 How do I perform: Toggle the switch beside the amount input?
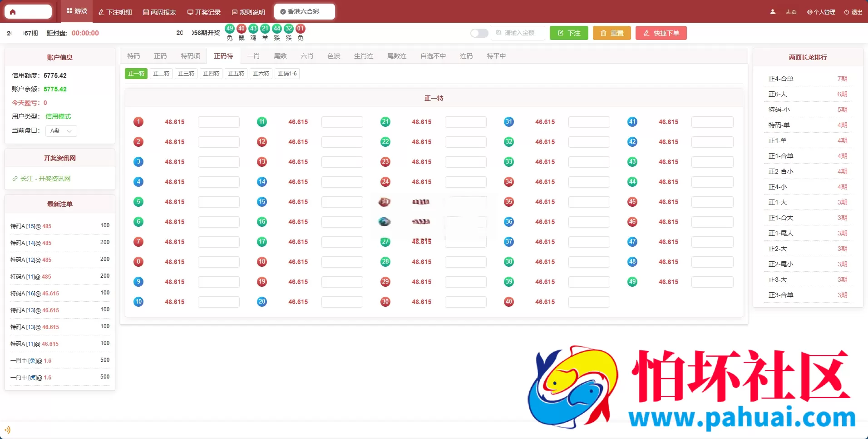click(x=479, y=33)
